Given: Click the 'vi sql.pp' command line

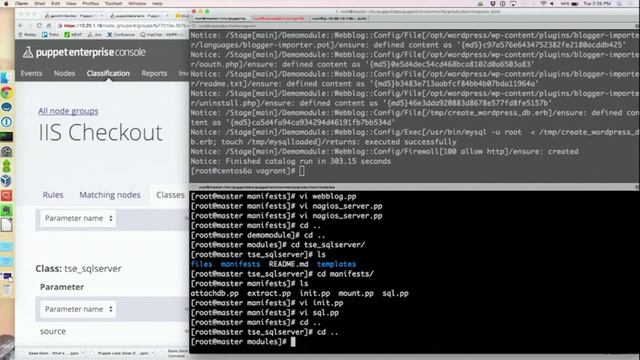Looking at the screenshot, I should coord(265,313).
